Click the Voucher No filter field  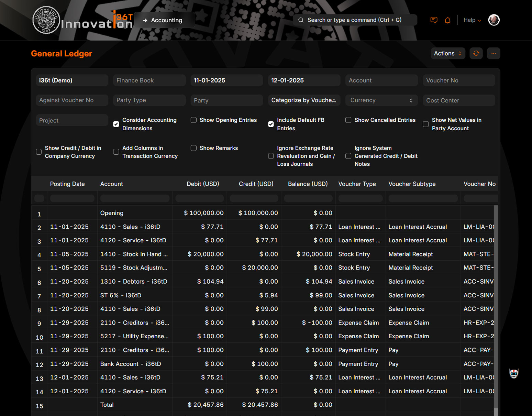458,80
